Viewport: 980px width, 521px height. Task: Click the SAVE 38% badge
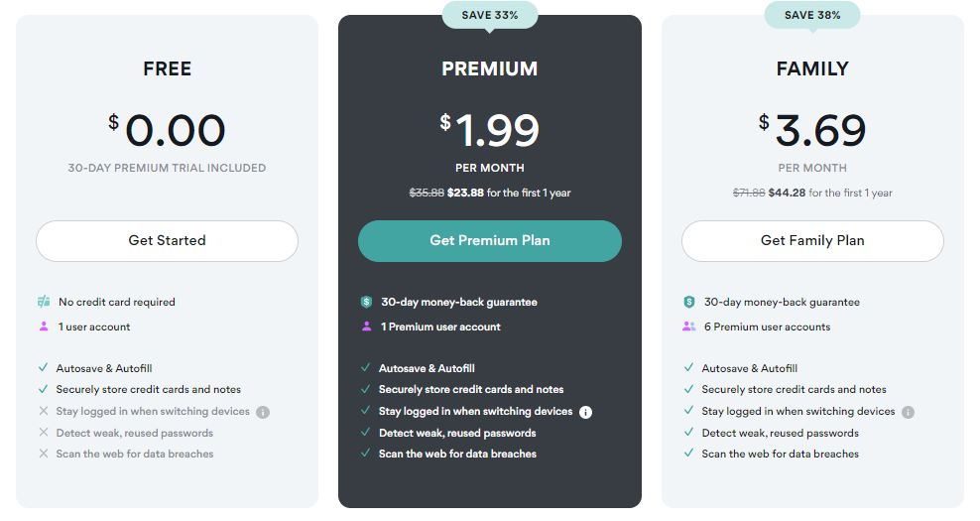pyautogui.click(x=812, y=15)
